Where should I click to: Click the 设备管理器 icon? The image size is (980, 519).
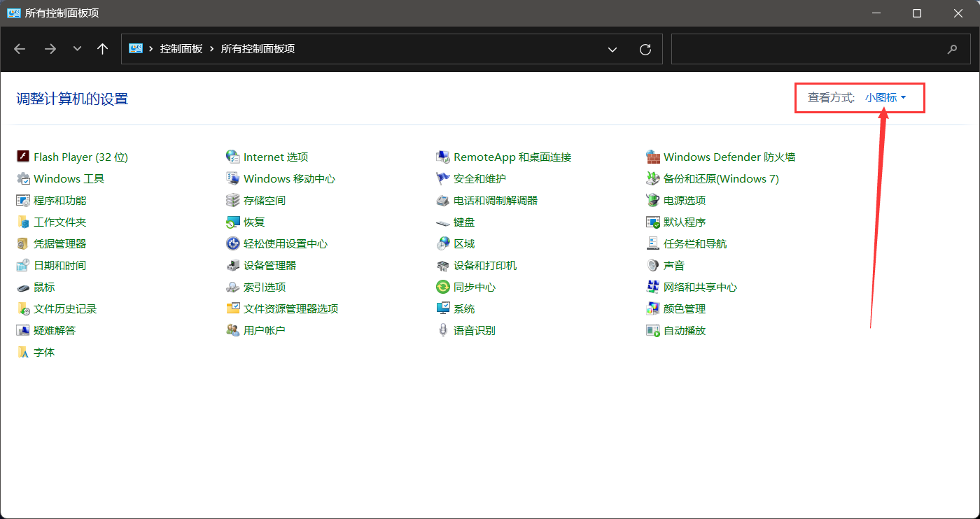click(233, 265)
